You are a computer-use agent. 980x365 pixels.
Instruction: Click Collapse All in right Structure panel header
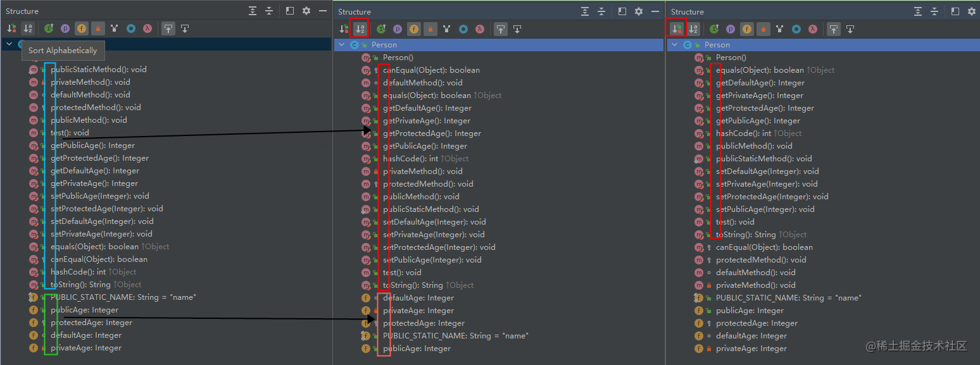click(x=934, y=11)
